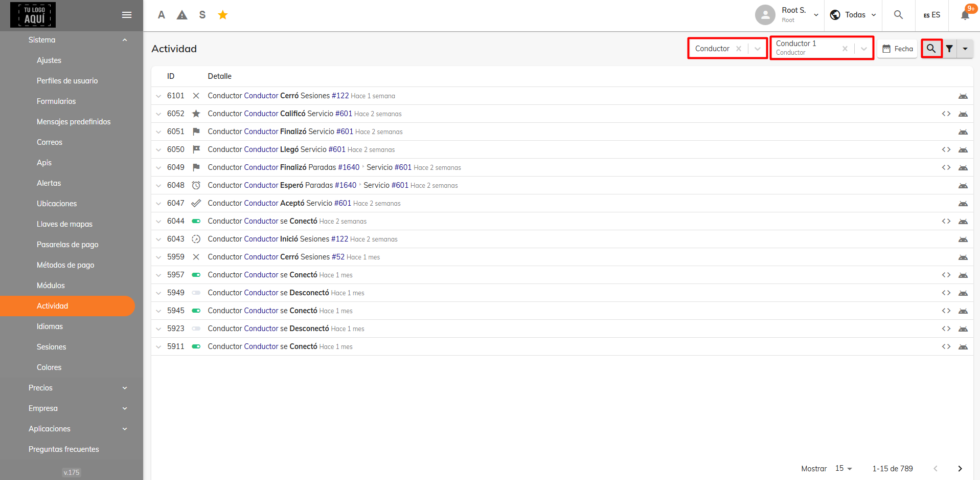Clear the Conductor 1 selection
The image size is (980, 480).
(x=845, y=49)
